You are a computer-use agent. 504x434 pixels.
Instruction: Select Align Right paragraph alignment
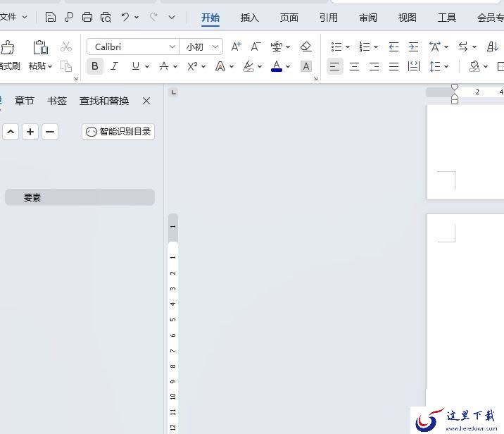[x=374, y=67]
